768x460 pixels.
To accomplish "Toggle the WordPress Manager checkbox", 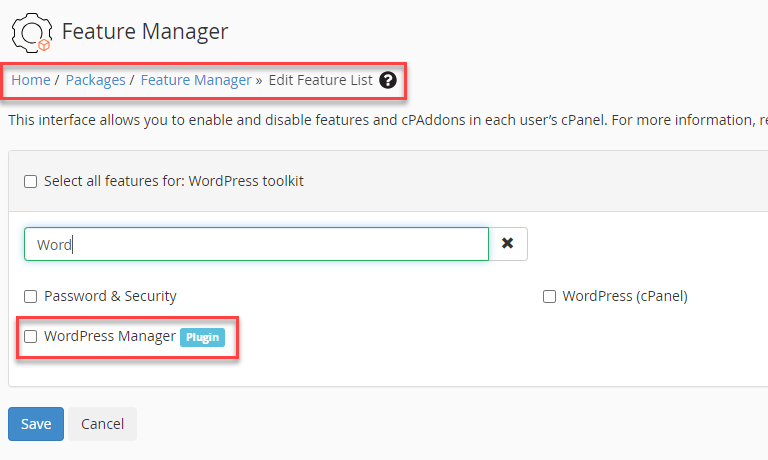I will [30, 336].
